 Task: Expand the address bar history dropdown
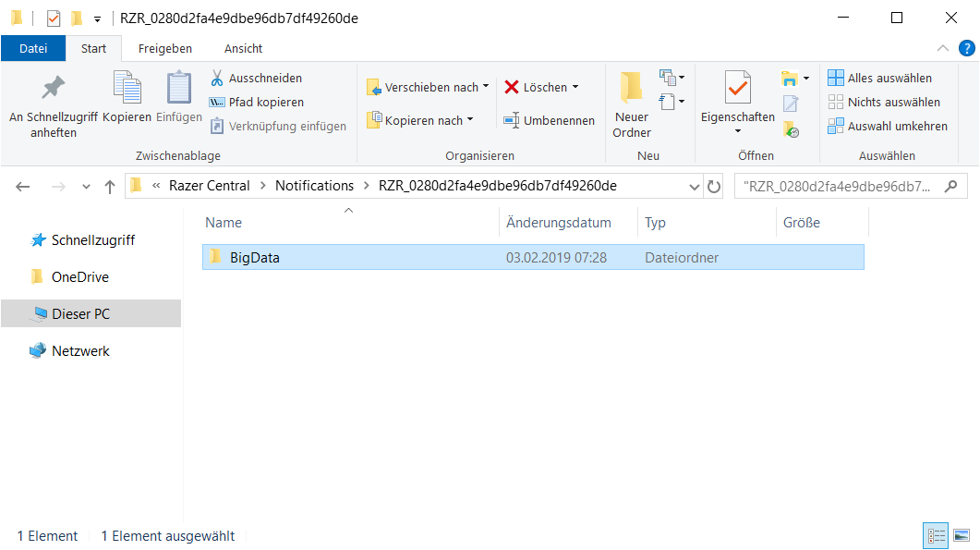pyautogui.click(x=694, y=187)
